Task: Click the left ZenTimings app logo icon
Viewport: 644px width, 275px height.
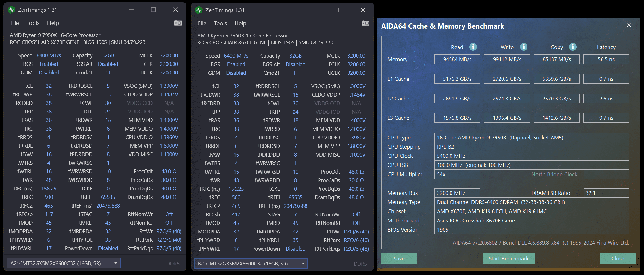Action: click(x=12, y=10)
